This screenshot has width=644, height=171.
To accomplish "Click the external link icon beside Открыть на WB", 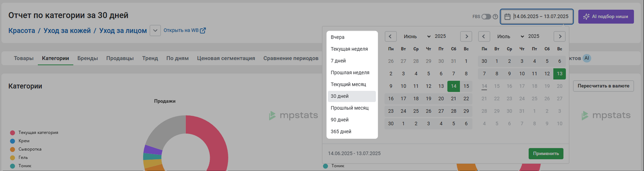I will 203,31.
